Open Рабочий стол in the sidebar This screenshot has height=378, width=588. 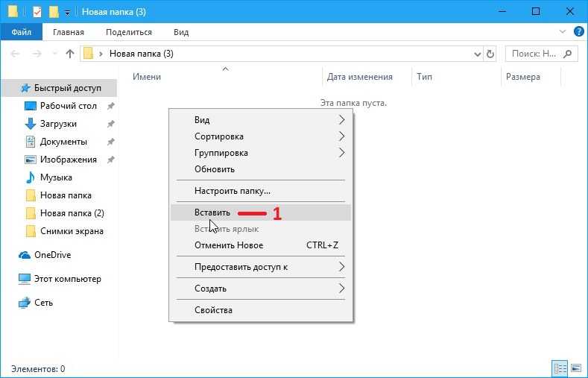click(69, 106)
